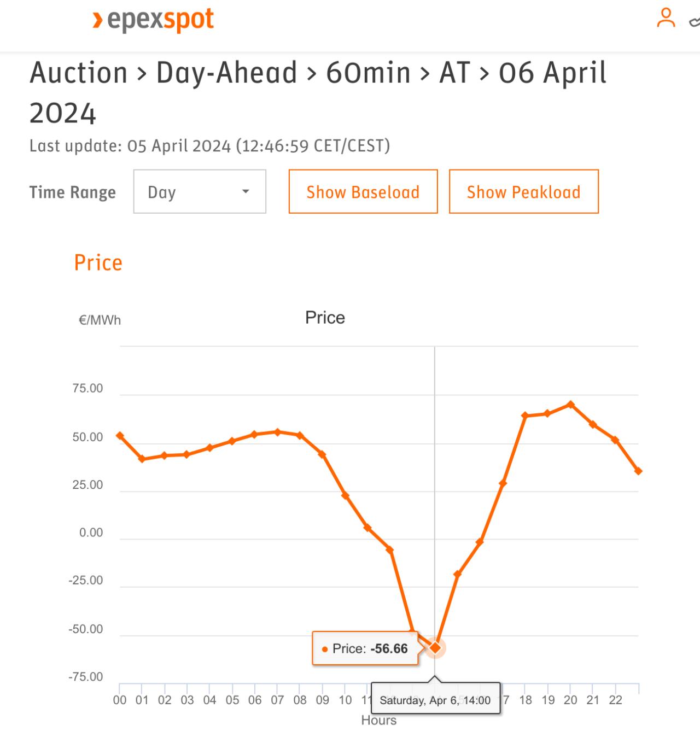700x743 pixels.
Task: Click the data point at hour 16
Action: pyautogui.click(x=480, y=542)
